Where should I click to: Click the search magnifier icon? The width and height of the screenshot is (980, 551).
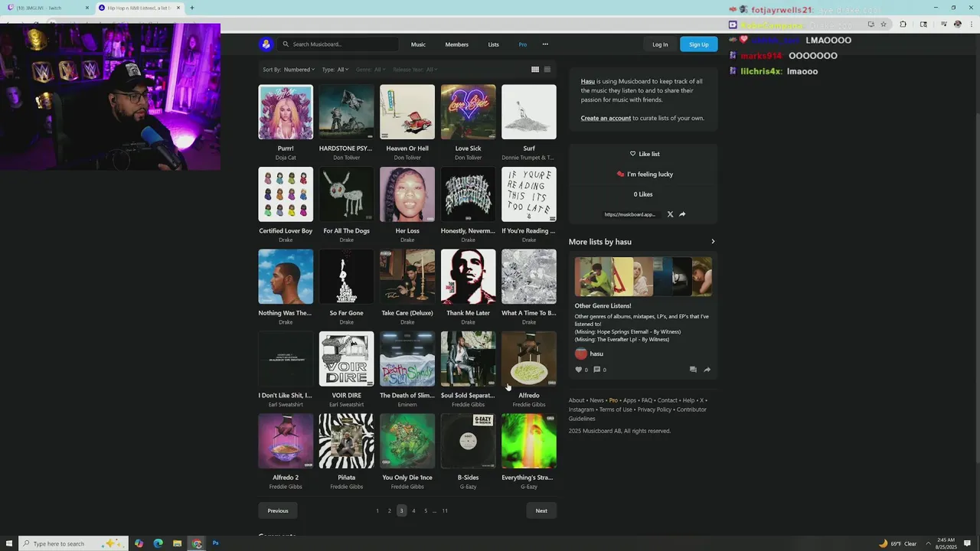[x=286, y=44]
